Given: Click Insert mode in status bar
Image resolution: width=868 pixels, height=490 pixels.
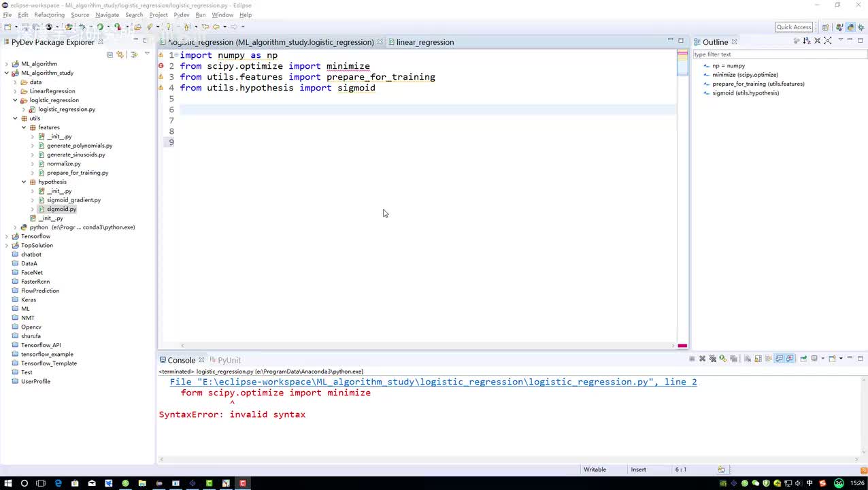Looking at the screenshot, I should (x=638, y=470).
